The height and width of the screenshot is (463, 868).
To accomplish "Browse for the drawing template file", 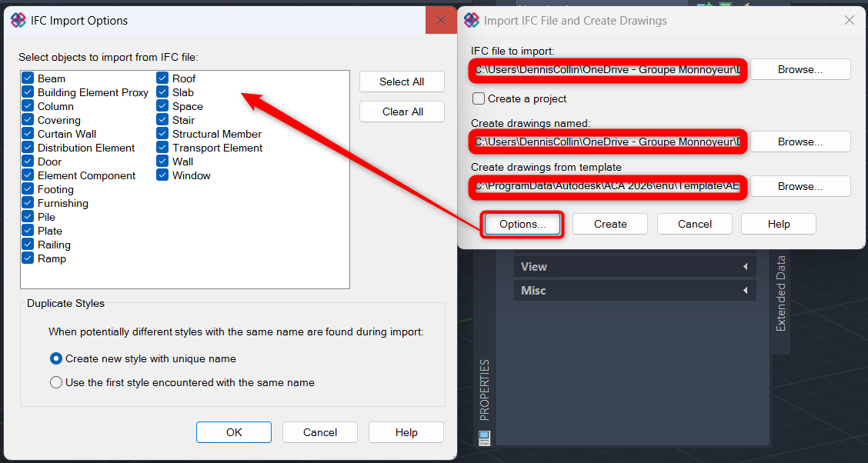I will [x=800, y=186].
